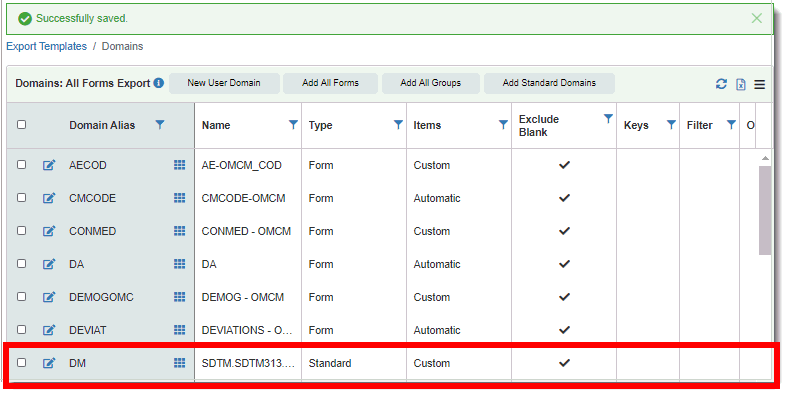Edit the DM standard domain
Screen dimensions: 789x397
49,363
